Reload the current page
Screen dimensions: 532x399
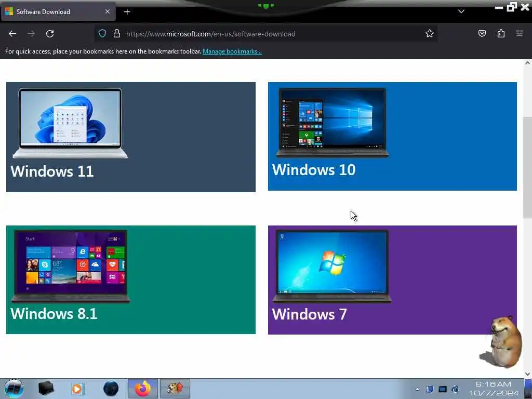coord(50,34)
